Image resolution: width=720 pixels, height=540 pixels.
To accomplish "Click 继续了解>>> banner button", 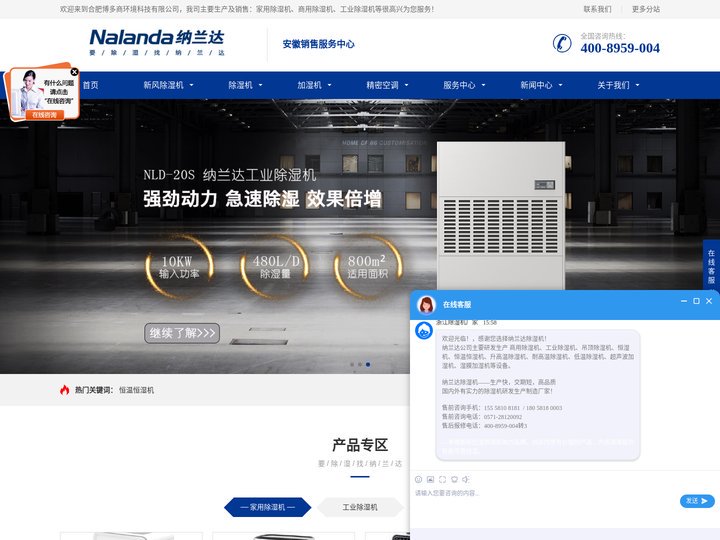I will coord(182,333).
